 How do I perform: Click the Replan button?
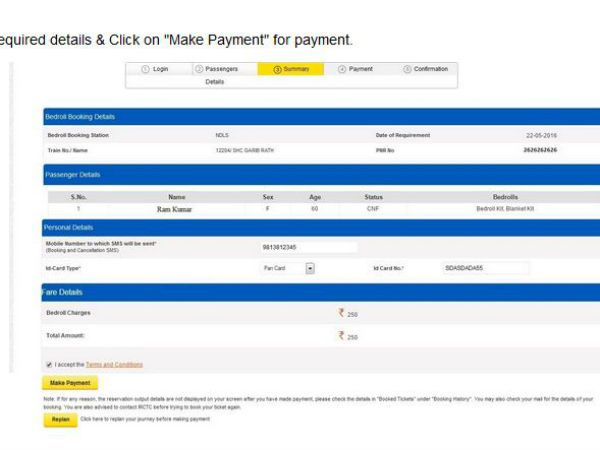tap(60, 420)
